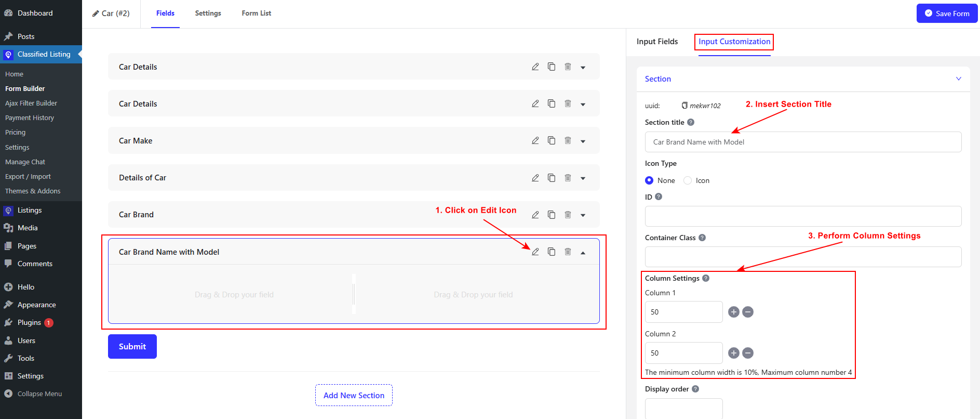Collapse Car Brand Name with Model section
Image resolution: width=980 pixels, height=419 pixels.
point(583,252)
